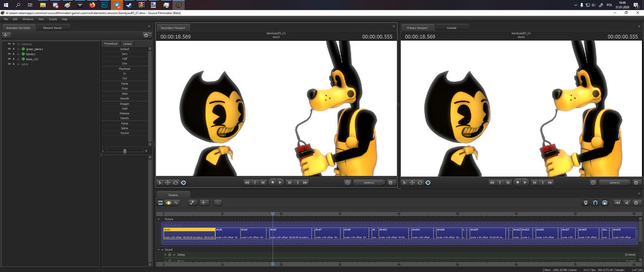This screenshot has height=272, width=644.
Task: Toggle solid magnet snap button in timeline
Action: coord(604,202)
